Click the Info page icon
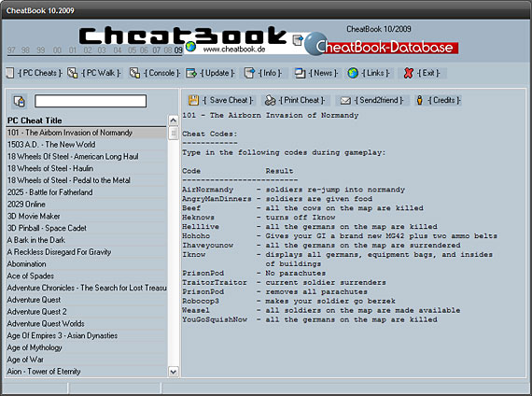Screen dimensions: 532x396 click(250, 73)
